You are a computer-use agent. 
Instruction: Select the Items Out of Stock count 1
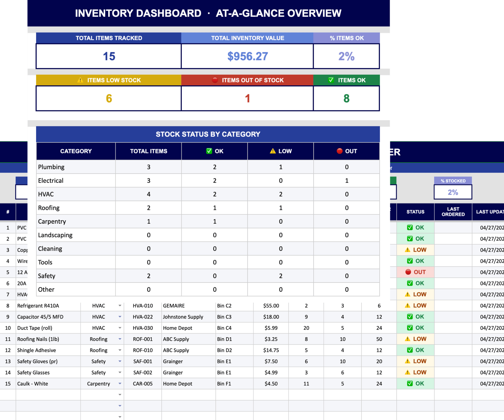[x=247, y=98]
